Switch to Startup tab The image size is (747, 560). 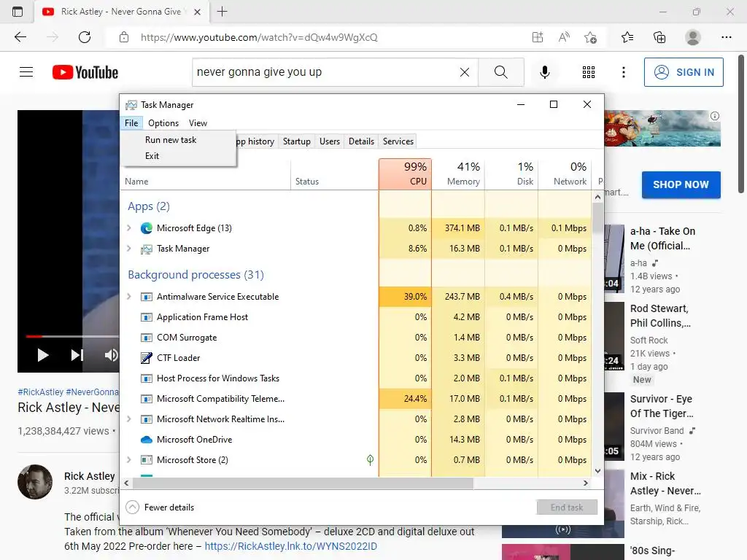296,141
